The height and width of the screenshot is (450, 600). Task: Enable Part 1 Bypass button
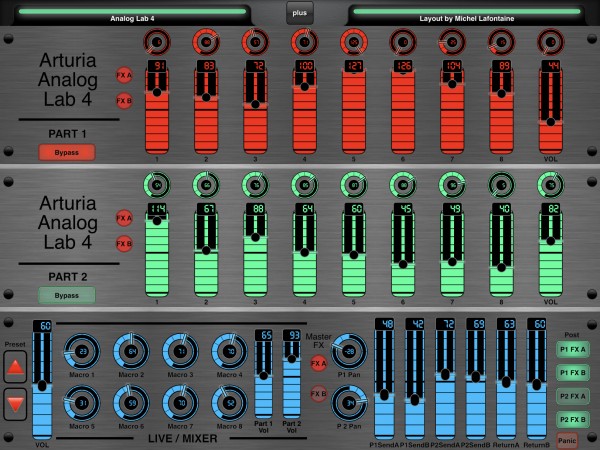(x=67, y=152)
